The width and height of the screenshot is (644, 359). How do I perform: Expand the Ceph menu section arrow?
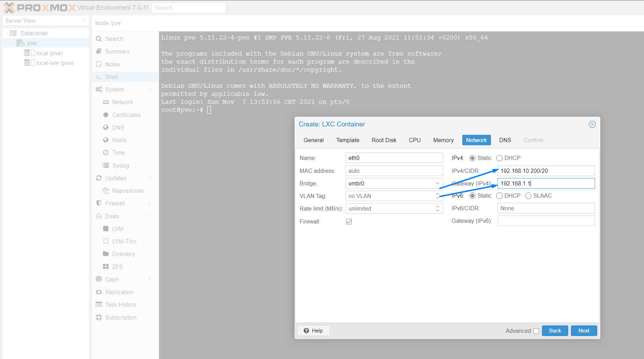click(150, 279)
